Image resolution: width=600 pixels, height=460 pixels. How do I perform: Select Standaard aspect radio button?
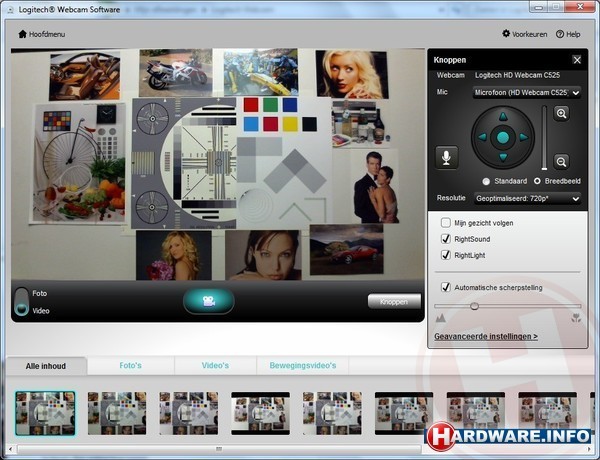point(486,181)
